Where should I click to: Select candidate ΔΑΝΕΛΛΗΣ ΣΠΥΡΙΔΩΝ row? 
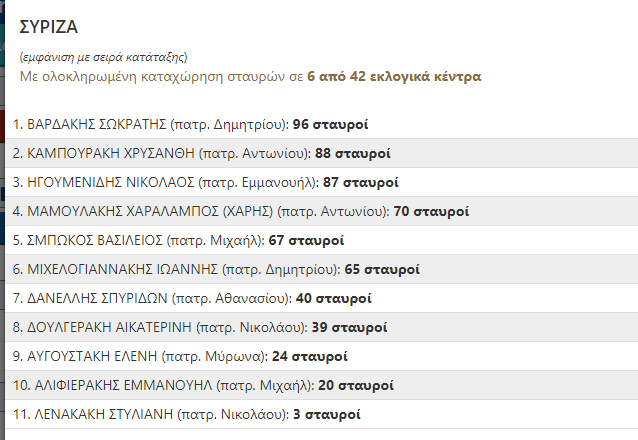pyautogui.click(x=321, y=298)
